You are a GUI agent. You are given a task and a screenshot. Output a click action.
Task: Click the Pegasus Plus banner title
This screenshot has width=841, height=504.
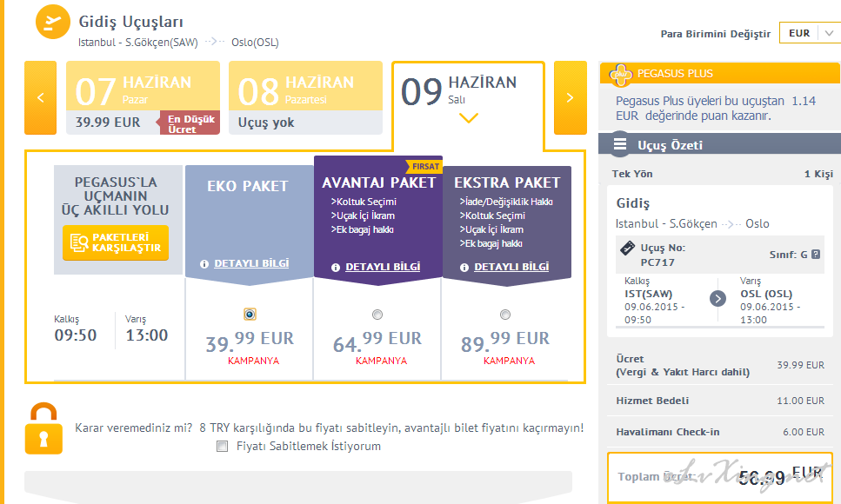(675, 74)
